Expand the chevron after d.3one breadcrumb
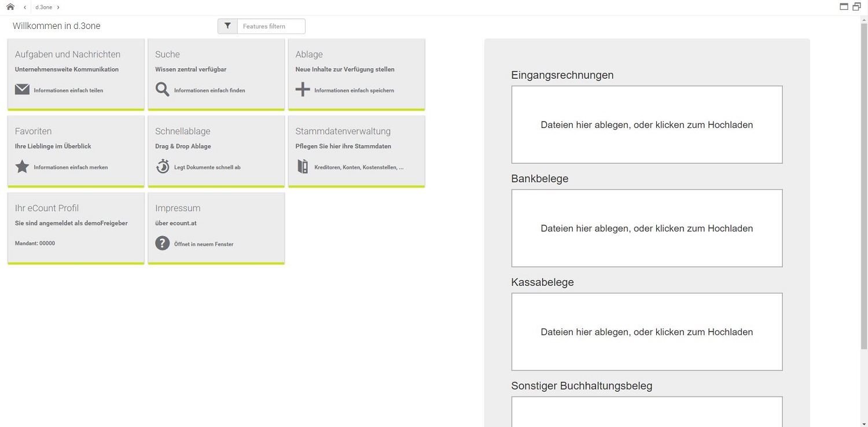The width and height of the screenshot is (868, 427). tap(58, 7)
